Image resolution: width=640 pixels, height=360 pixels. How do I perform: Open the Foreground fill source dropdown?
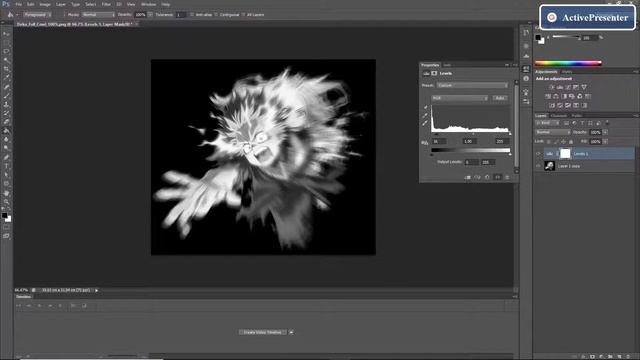click(x=37, y=15)
